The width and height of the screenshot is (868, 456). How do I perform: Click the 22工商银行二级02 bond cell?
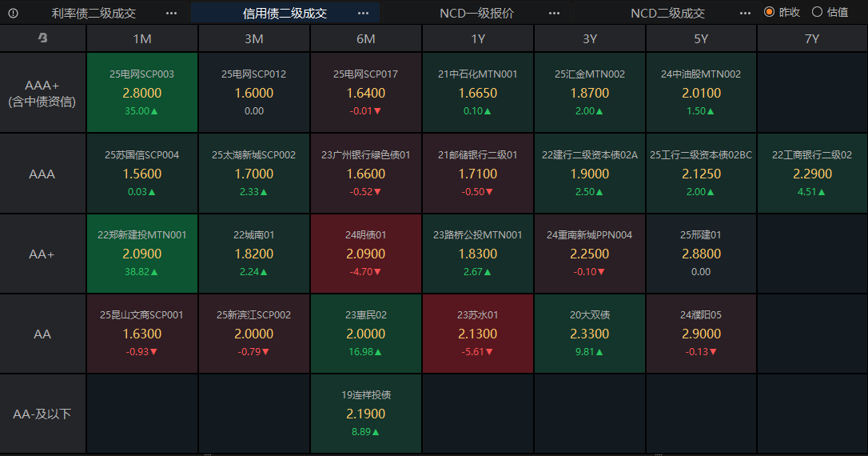click(x=812, y=174)
